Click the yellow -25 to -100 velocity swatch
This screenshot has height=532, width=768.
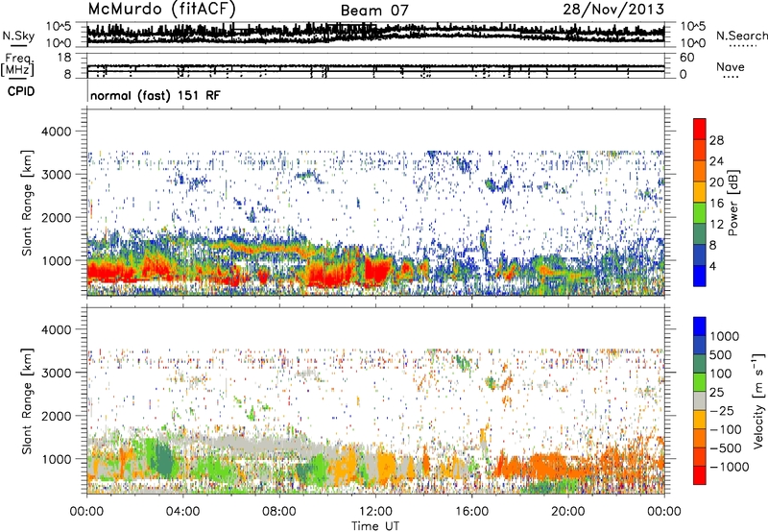pos(700,420)
